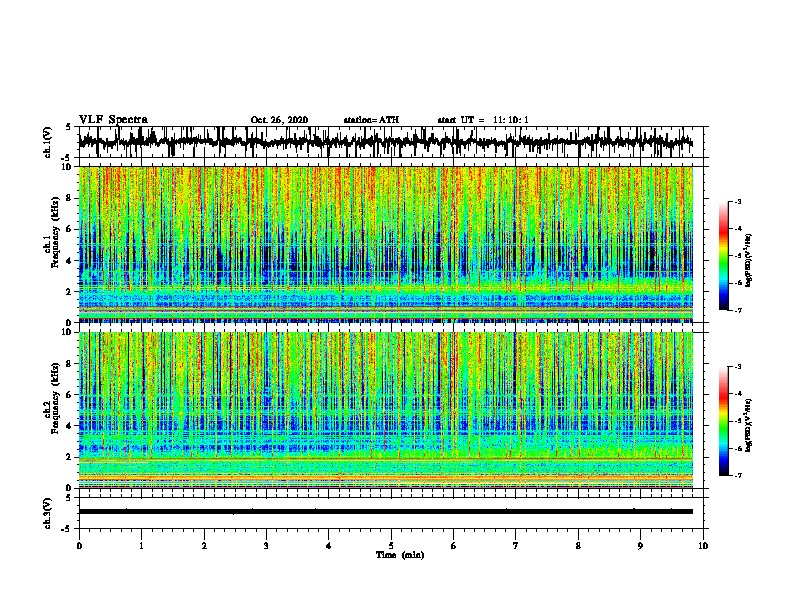Click the ch.2 frequency tick label '8'
Image resolution: width=792 pixels, height=612 pixels.
70,364
